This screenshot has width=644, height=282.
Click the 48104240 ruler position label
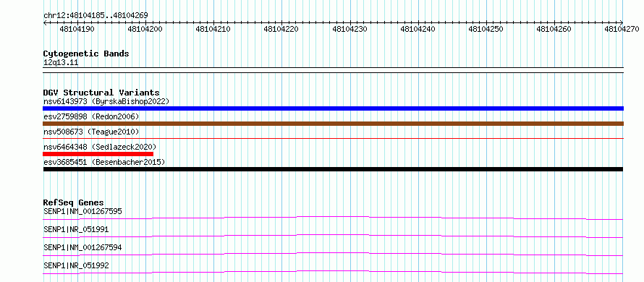[418, 29]
